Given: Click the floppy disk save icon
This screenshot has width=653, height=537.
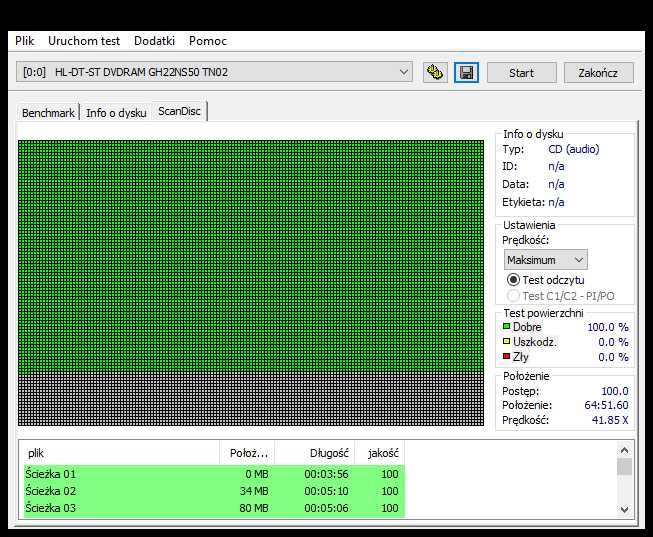Looking at the screenshot, I should pyautogui.click(x=466, y=72).
